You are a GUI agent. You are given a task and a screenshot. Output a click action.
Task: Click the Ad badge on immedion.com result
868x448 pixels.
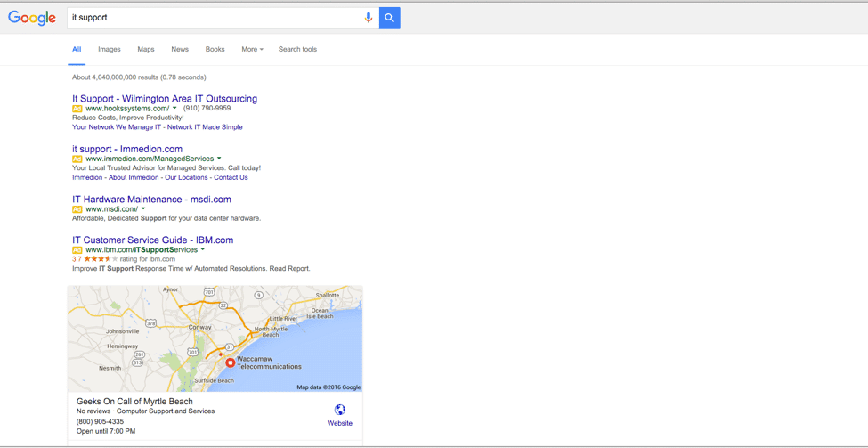click(77, 159)
